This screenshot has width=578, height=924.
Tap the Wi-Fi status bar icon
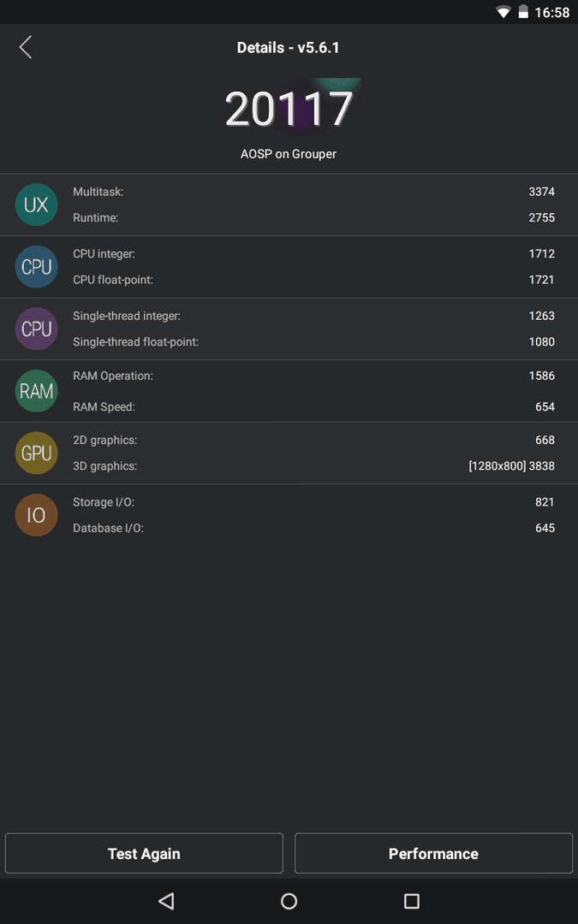504,12
